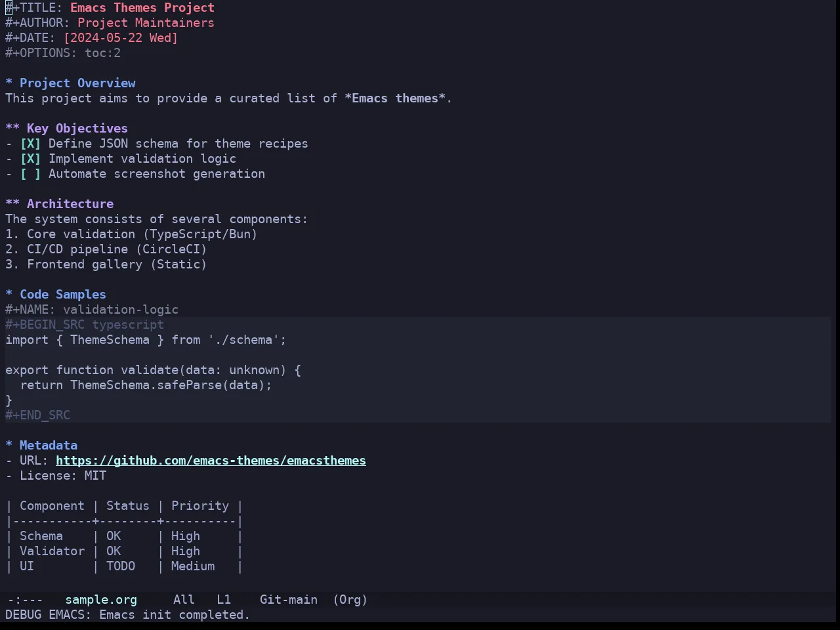Click the 'Project Maintainers' author value
840x630 pixels.
coord(146,23)
